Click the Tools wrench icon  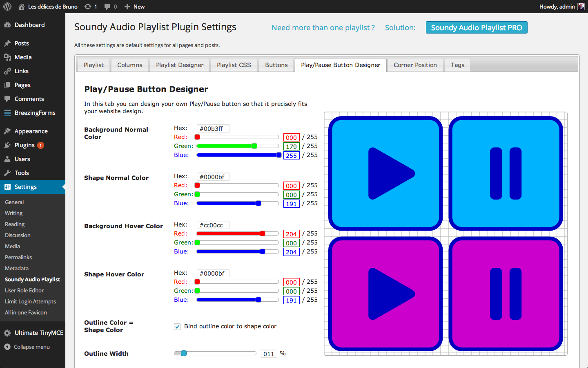tap(7, 173)
